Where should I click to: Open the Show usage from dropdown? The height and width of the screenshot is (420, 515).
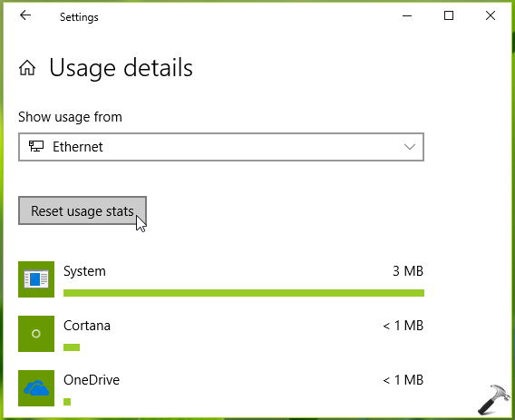point(221,147)
